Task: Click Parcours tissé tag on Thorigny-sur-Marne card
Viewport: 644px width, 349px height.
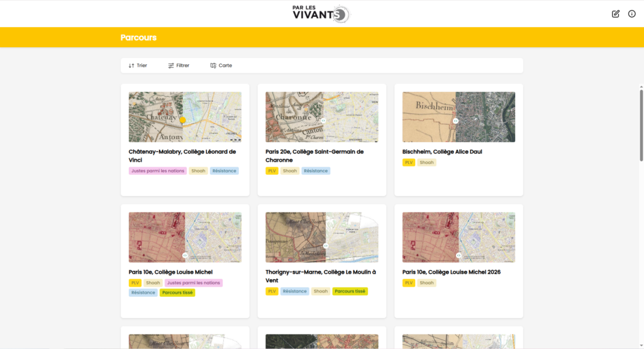Action: click(350, 291)
